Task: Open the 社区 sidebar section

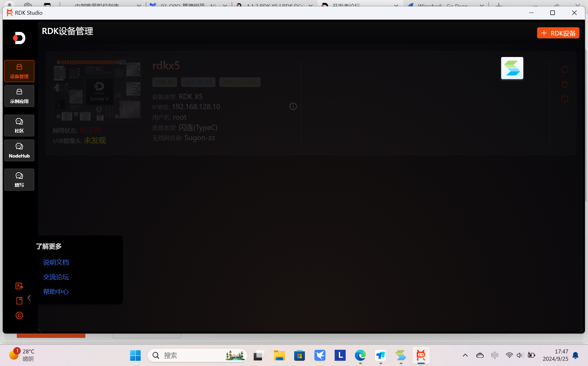Action: [19, 125]
